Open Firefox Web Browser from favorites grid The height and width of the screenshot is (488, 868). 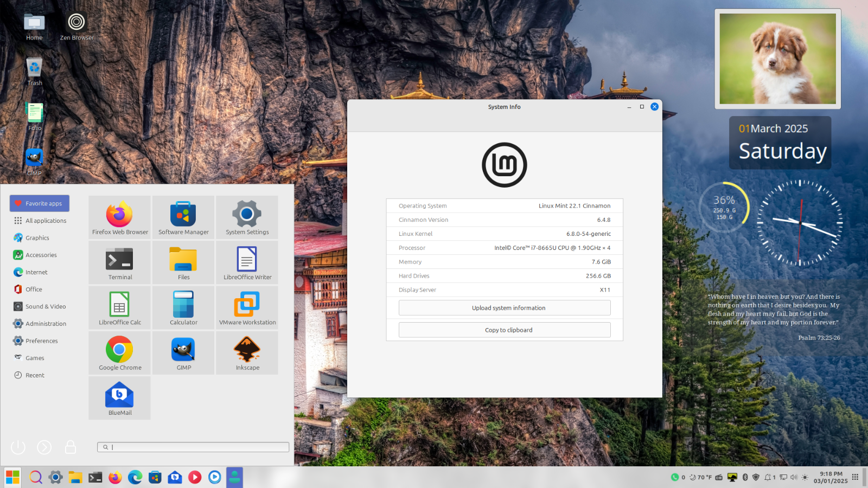[119, 217]
